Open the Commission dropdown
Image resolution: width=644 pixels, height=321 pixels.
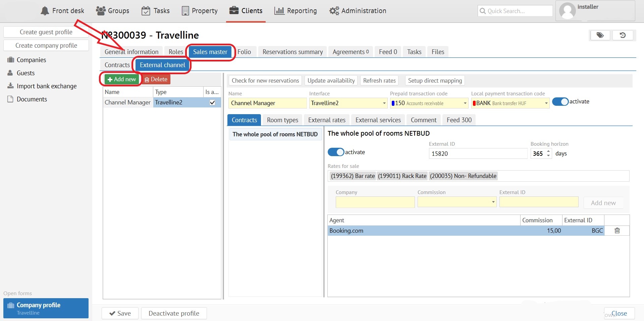[493, 202]
